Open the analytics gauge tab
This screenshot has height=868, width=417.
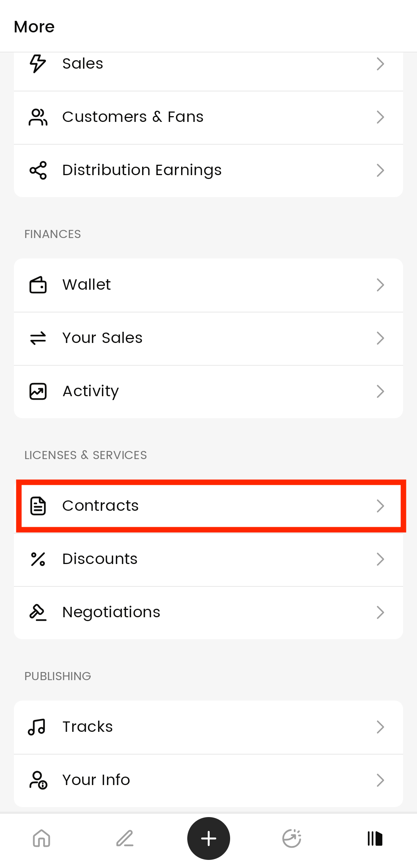coord(292,838)
